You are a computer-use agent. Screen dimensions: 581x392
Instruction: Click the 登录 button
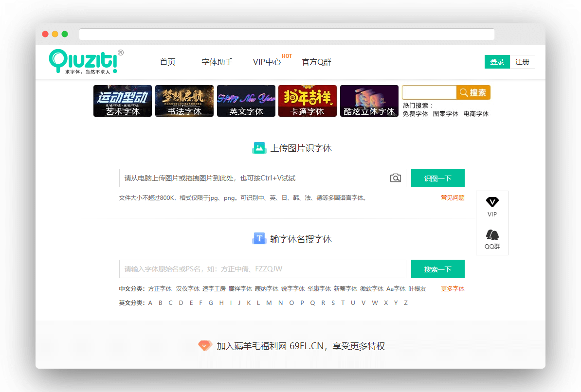[x=497, y=62]
